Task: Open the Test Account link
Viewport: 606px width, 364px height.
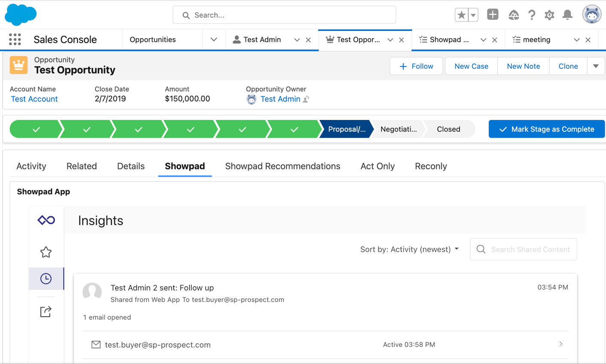Action: click(34, 99)
